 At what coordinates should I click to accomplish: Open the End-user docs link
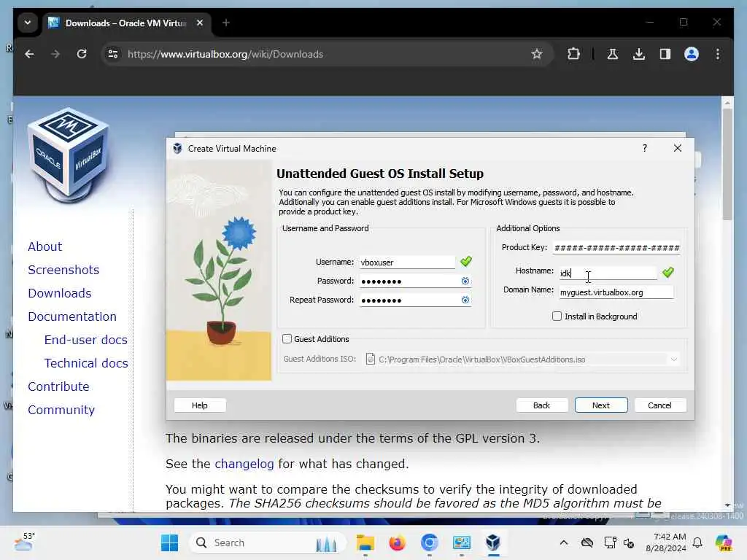point(86,340)
